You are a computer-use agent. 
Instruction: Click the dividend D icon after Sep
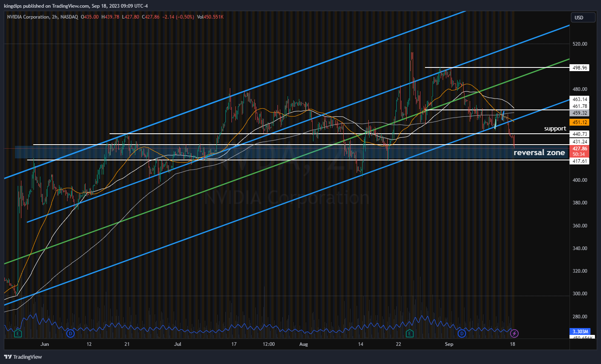coord(462,333)
